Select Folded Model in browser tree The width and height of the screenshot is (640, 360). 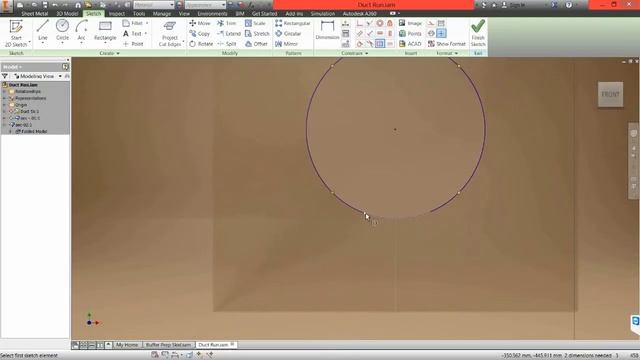coord(31,131)
